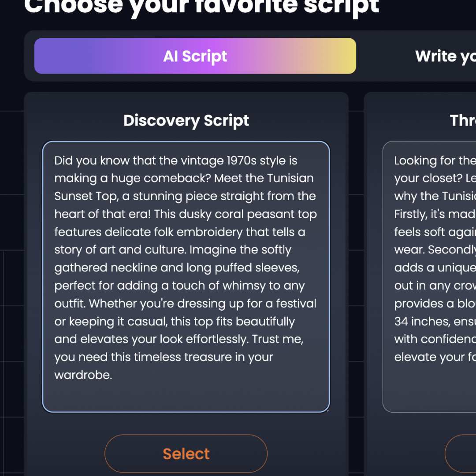Switch to the AI Script tab
The height and width of the screenshot is (476, 476).
pyautogui.click(x=195, y=56)
